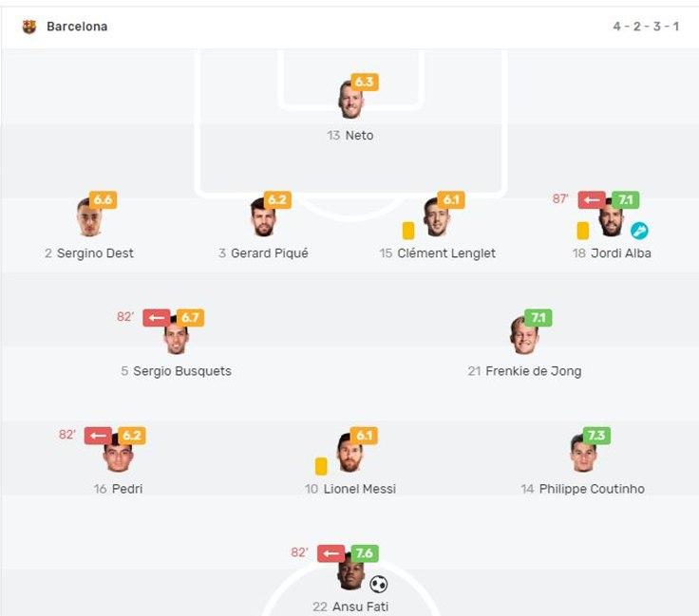699x616 pixels.
Task: Click the yellow card next to Clément Lenglet
Action: [408, 231]
